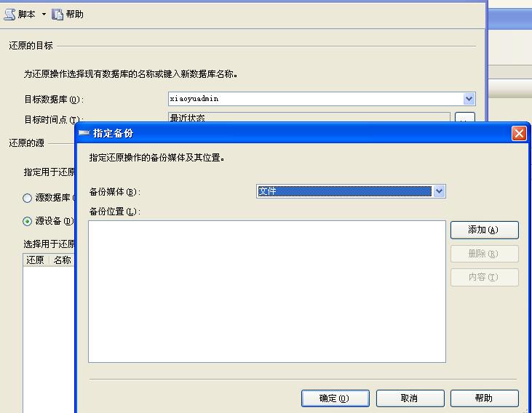Select the 源数据库 radio button
Image resolution: width=532 pixels, height=413 pixels.
point(28,198)
